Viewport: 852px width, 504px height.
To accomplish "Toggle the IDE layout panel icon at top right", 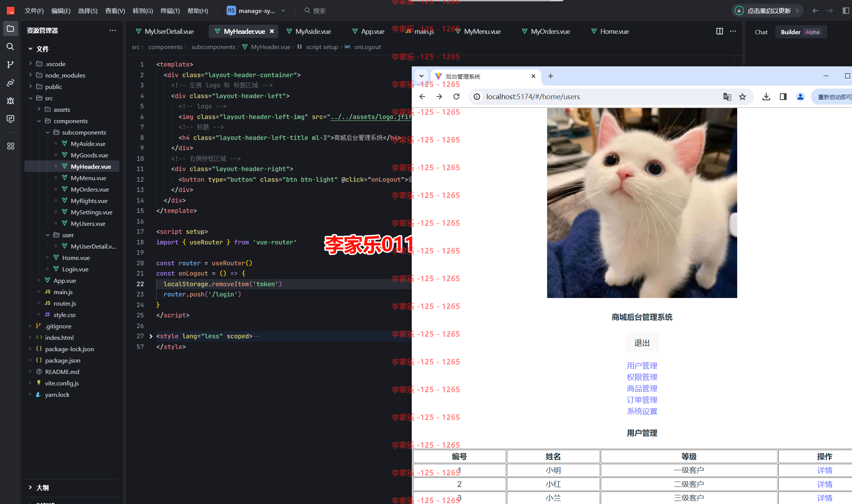I will 846,11.
